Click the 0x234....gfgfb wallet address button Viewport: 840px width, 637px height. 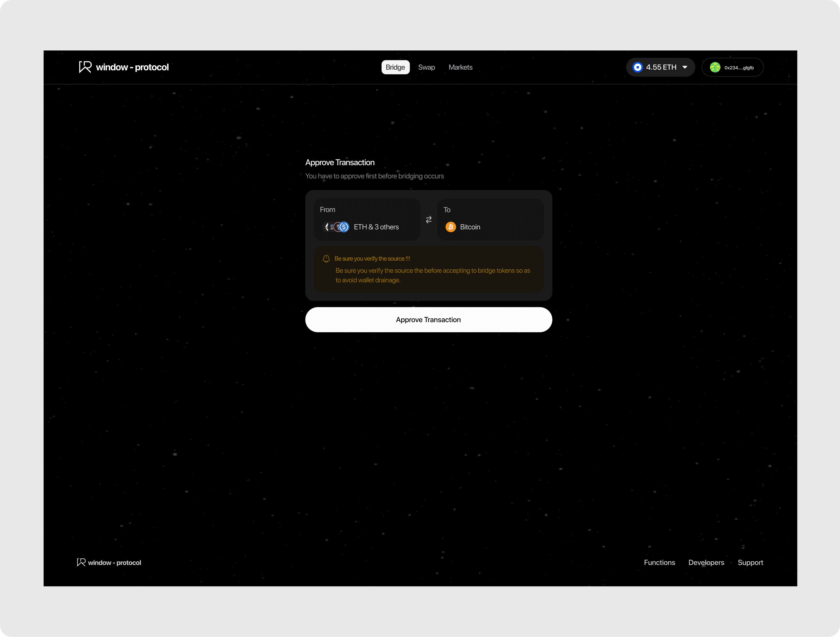pyautogui.click(x=739, y=67)
